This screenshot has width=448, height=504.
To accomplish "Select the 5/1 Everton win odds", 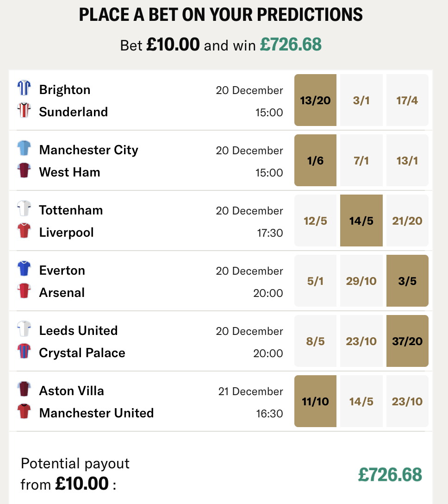I will [315, 281].
